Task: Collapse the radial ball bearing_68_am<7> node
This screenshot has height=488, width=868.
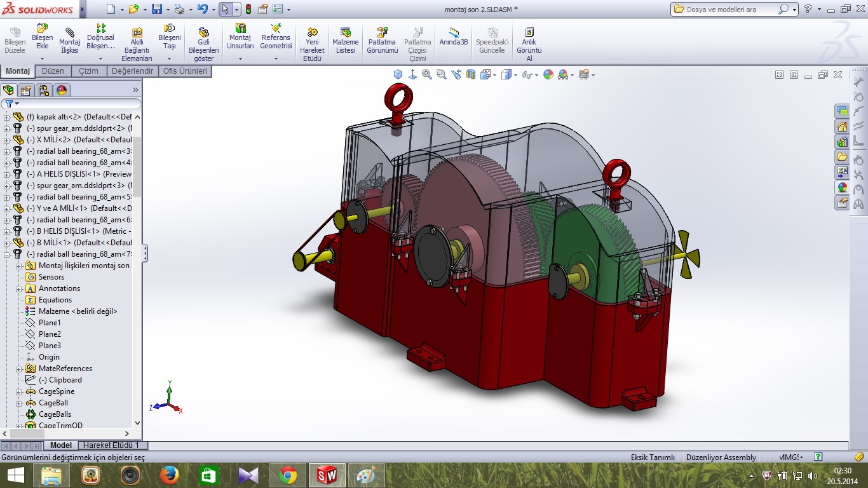Action: [7, 254]
